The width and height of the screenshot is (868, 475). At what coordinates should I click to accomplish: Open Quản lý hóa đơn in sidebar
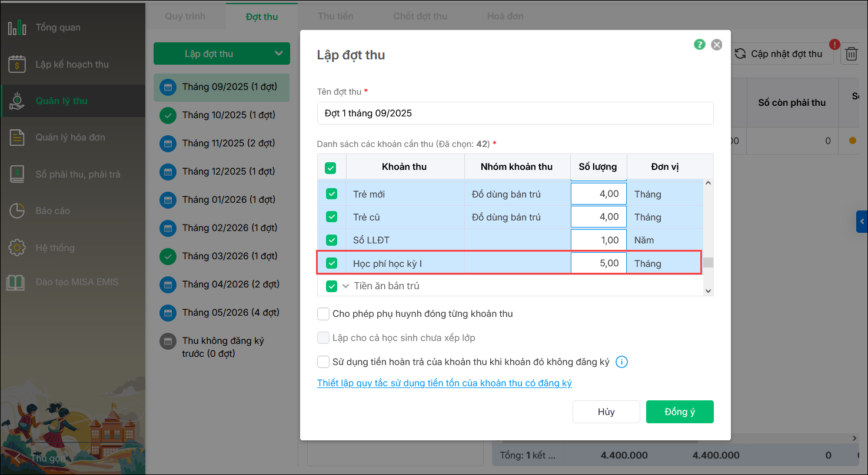(x=72, y=138)
